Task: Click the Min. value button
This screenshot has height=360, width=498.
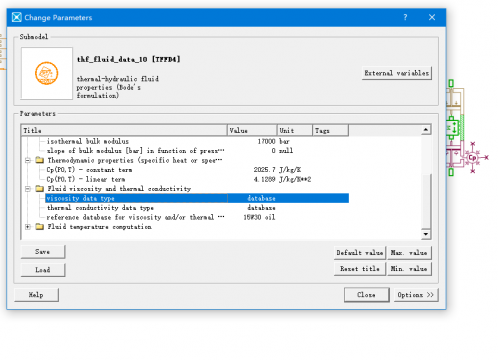Action: [409, 269]
